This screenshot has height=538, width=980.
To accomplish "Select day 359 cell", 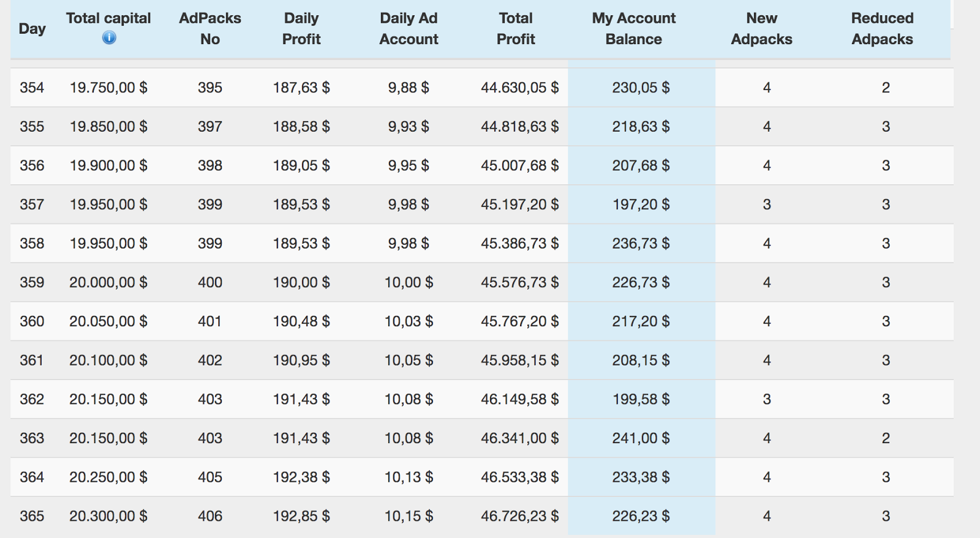I will click(x=32, y=282).
